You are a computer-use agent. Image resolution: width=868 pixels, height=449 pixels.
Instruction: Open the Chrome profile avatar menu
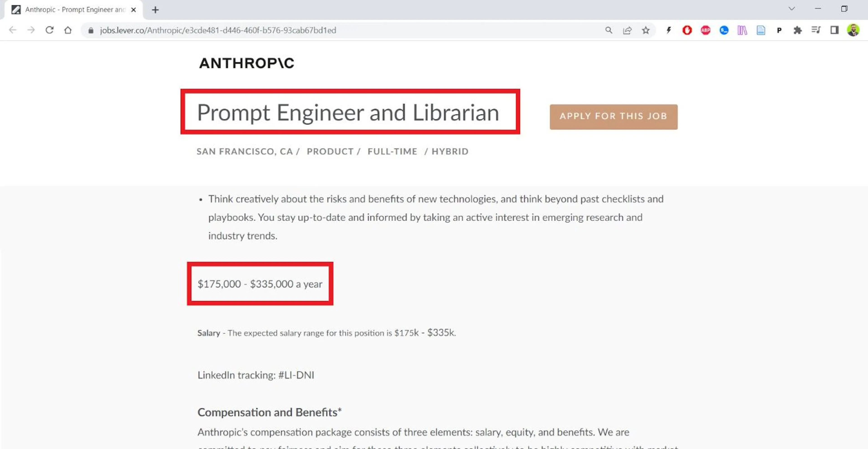[853, 30]
